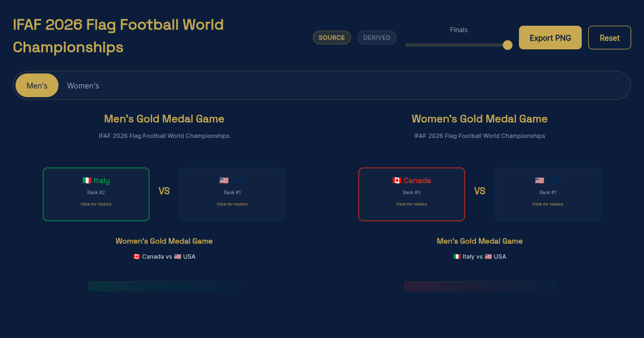Click Canada flag in 'Canada vs USA' line
644x338 pixels.
[136, 256]
